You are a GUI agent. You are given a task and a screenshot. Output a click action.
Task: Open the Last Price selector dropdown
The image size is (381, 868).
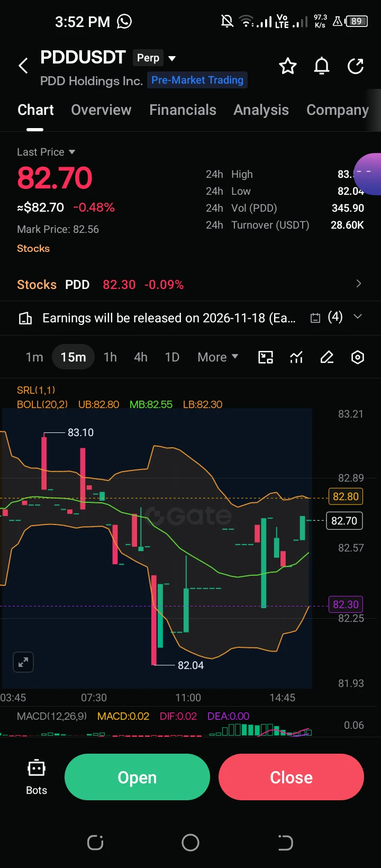click(46, 152)
